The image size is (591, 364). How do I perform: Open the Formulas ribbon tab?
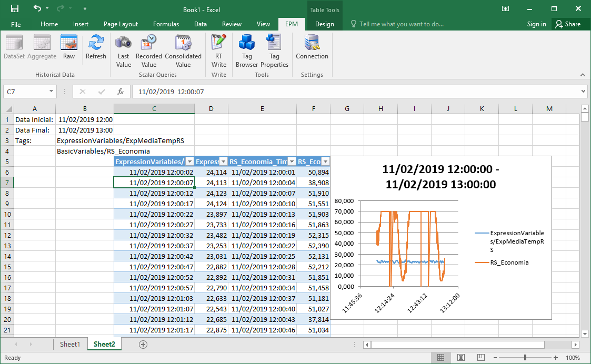[x=166, y=24]
